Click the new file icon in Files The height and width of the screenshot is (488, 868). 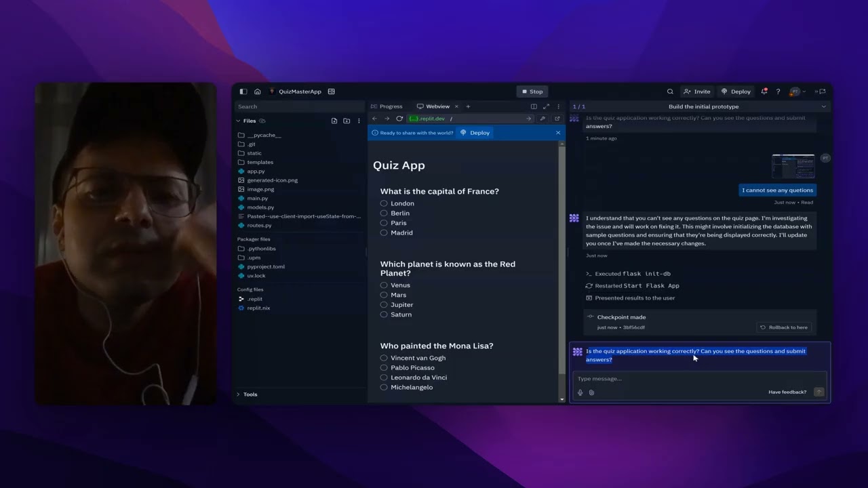[x=334, y=121]
